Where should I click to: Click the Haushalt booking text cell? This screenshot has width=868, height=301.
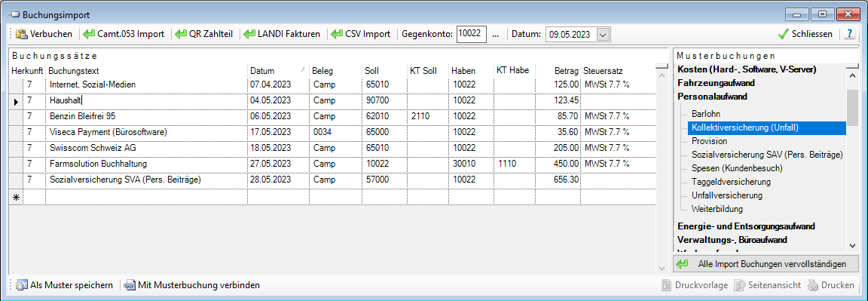click(x=146, y=101)
